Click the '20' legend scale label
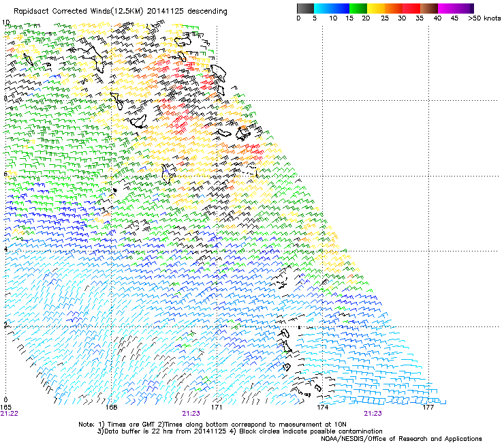The image size is (504, 443). (x=366, y=18)
